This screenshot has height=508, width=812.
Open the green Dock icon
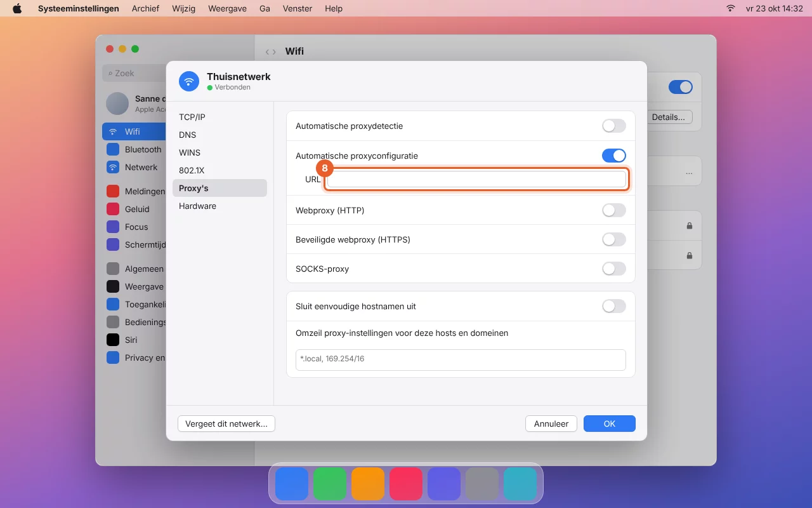pos(330,484)
